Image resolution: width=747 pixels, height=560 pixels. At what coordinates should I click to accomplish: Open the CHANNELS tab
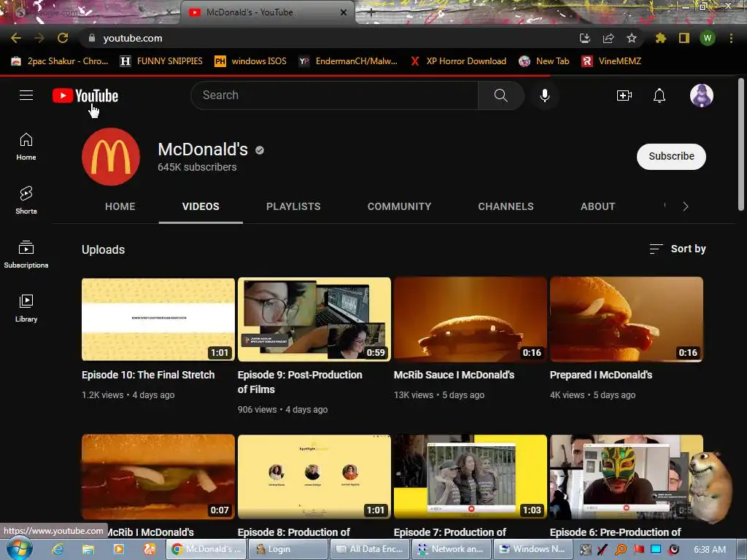tap(506, 206)
